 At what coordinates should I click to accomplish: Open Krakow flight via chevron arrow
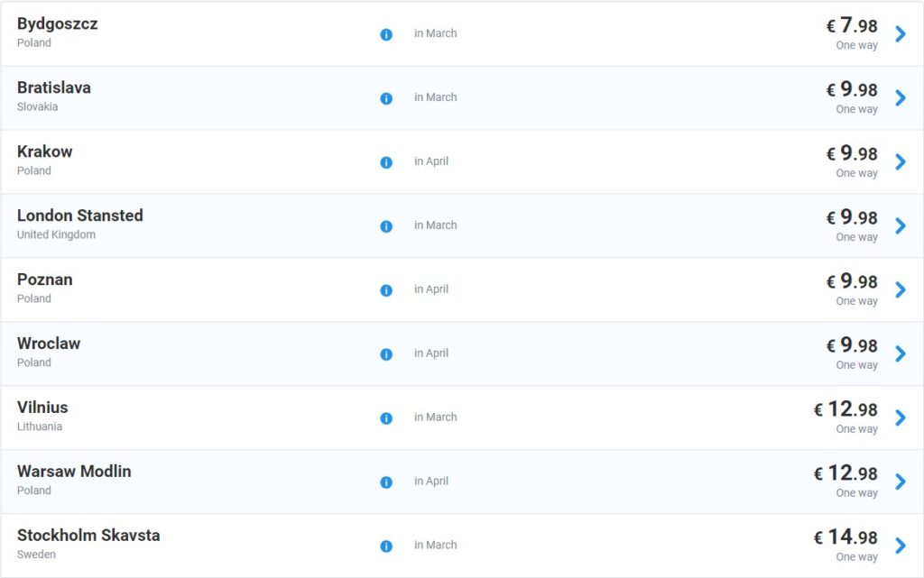tap(900, 162)
